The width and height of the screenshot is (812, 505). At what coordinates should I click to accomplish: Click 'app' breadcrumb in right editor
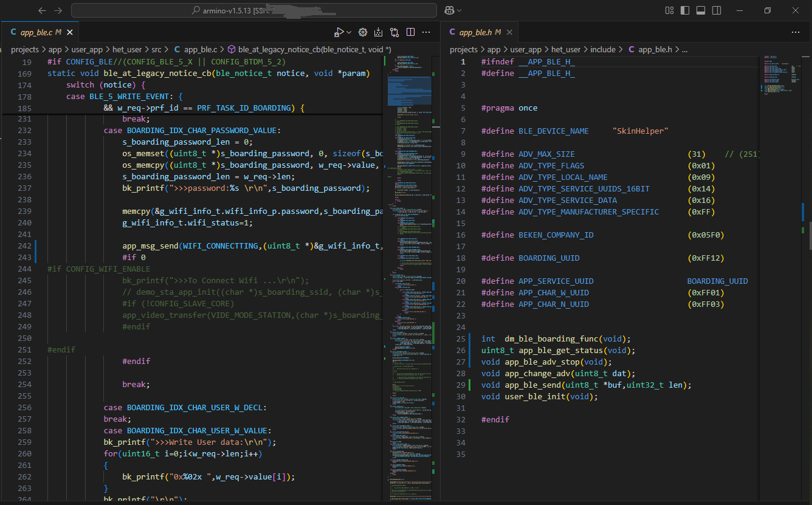tap(494, 49)
